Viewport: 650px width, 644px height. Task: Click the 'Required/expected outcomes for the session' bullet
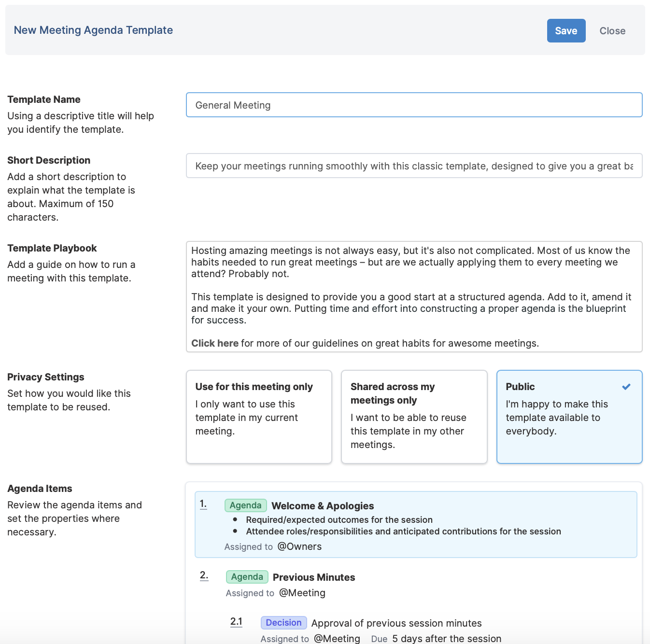coord(339,520)
